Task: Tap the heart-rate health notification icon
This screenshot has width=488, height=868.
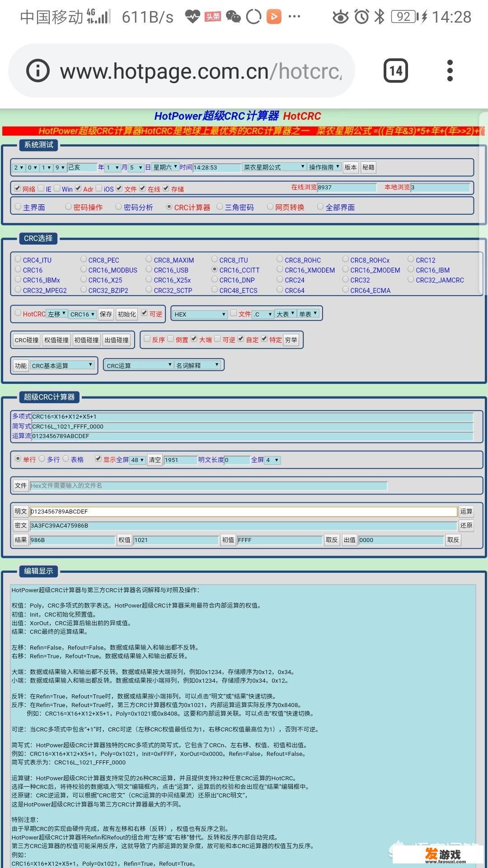Action: pos(192,17)
